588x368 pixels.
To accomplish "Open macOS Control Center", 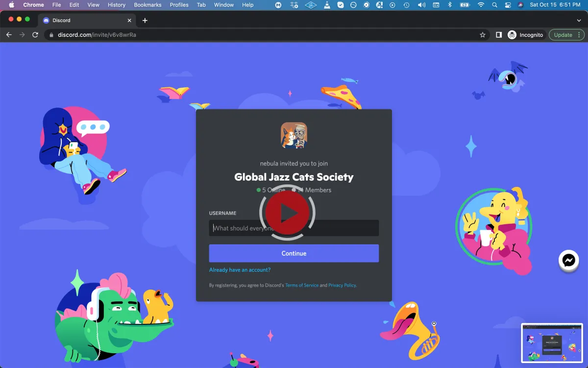I will pos(507,5).
